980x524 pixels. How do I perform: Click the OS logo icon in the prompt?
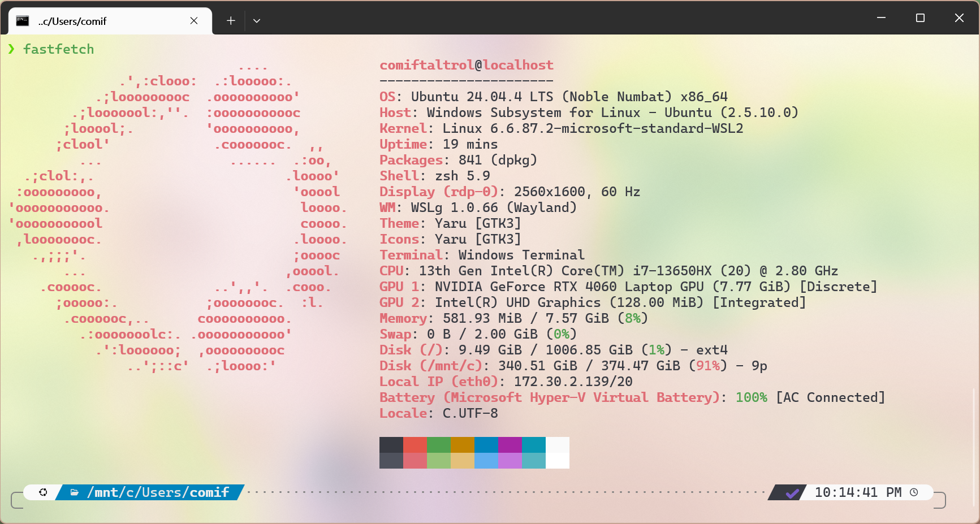tap(43, 492)
